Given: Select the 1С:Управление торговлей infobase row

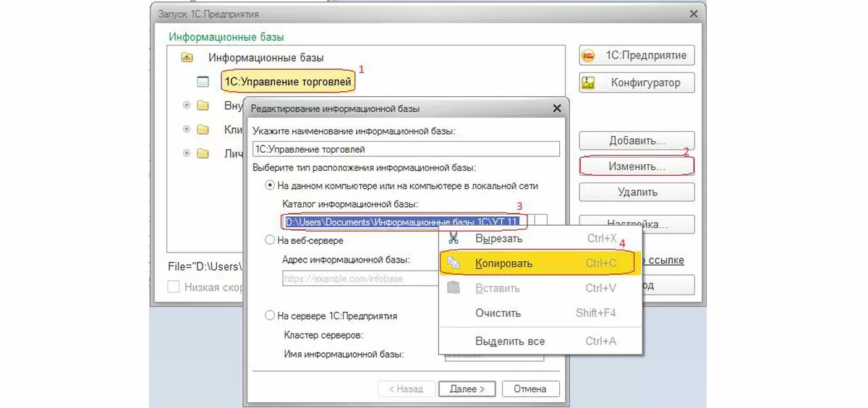Looking at the screenshot, I should pyautogui.click(x=288, y=82).
